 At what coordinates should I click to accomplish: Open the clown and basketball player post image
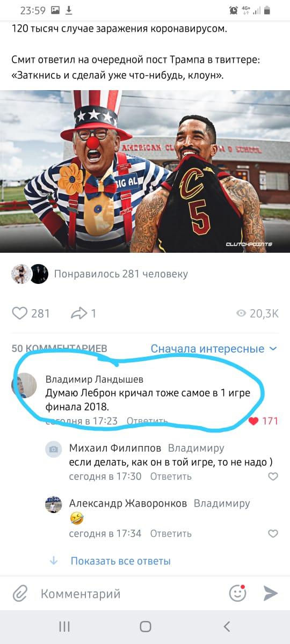tap(145, 172)
